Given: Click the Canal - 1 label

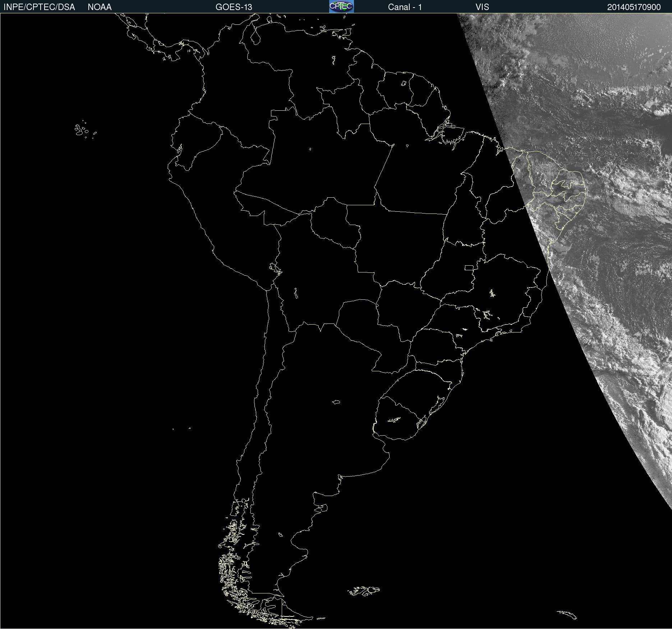Looking at the screenshot, I should (x=405, y=7).
